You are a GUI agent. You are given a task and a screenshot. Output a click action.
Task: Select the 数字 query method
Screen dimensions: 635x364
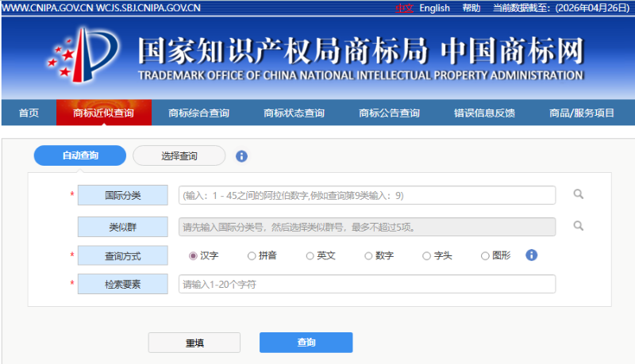(368, 255)
